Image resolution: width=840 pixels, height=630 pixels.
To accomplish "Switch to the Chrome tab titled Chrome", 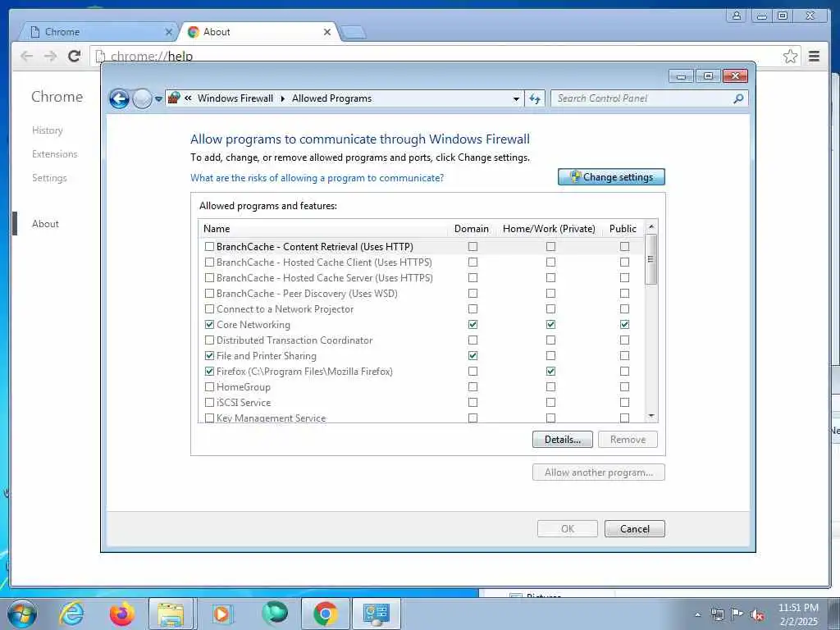I will 97,32.
